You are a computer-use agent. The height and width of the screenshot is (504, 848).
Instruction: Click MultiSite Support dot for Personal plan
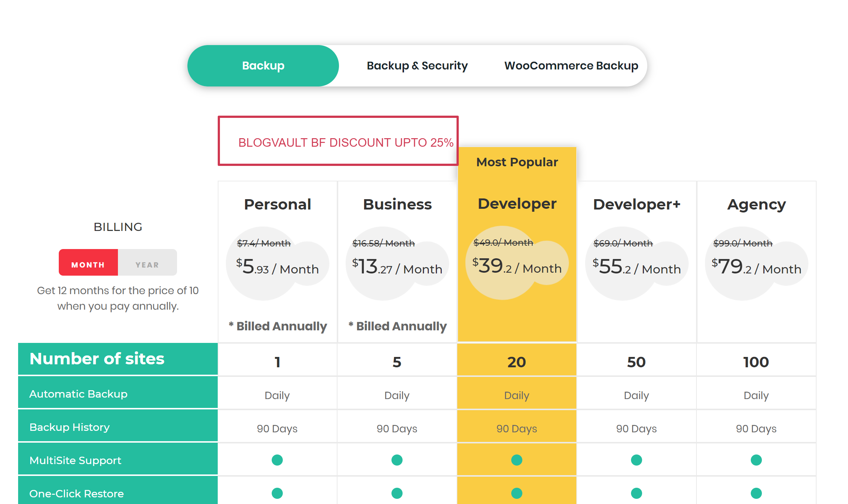tap(277, 460)
